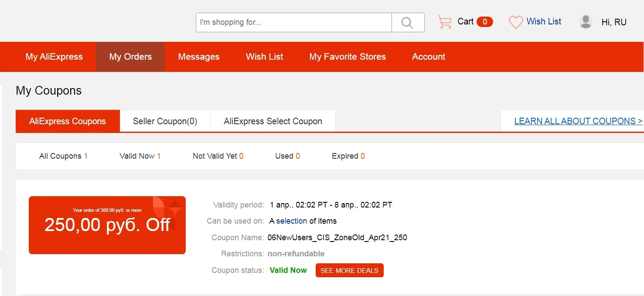Screen dimensions: 644x296
Task: Click coupon name 06NewUsers_CIS_ZoneOld_Apr21_250
Action: [x=337, y=238]
